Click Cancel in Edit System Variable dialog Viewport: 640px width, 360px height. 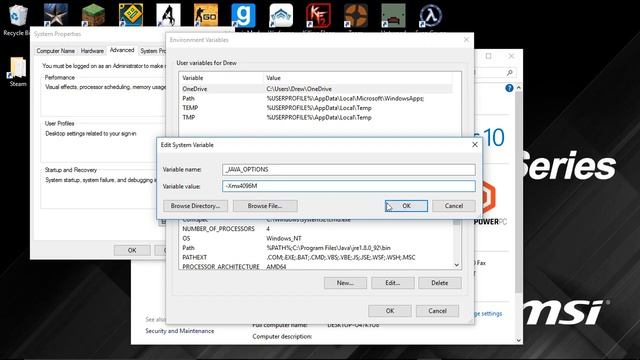[x=454, y=206]
